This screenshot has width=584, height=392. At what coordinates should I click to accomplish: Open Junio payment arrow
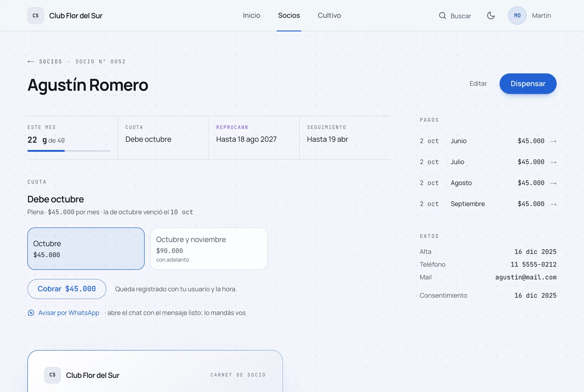pyautogui.click(x=553, y=141)
